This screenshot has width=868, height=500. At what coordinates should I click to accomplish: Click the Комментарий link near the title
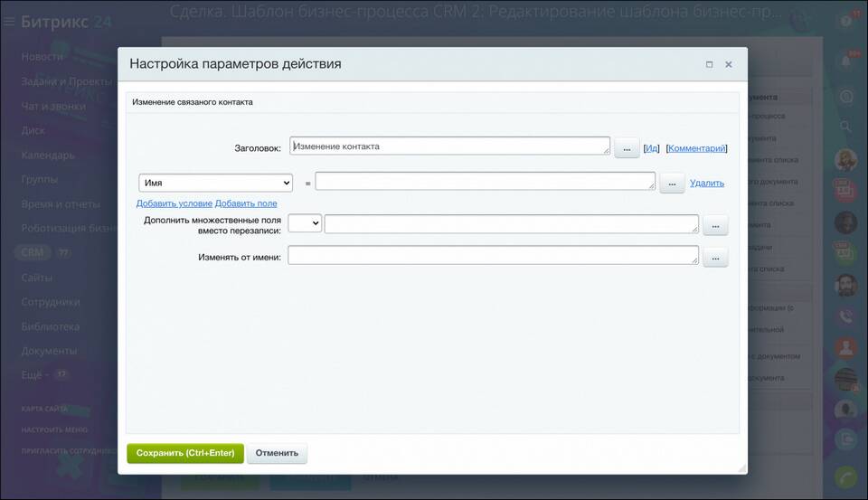click(696, 148)
